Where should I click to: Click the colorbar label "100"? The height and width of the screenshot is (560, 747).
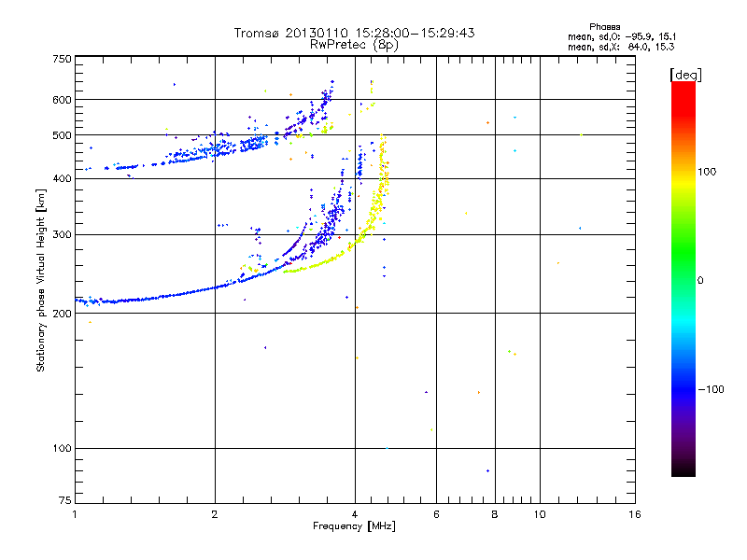707,172
